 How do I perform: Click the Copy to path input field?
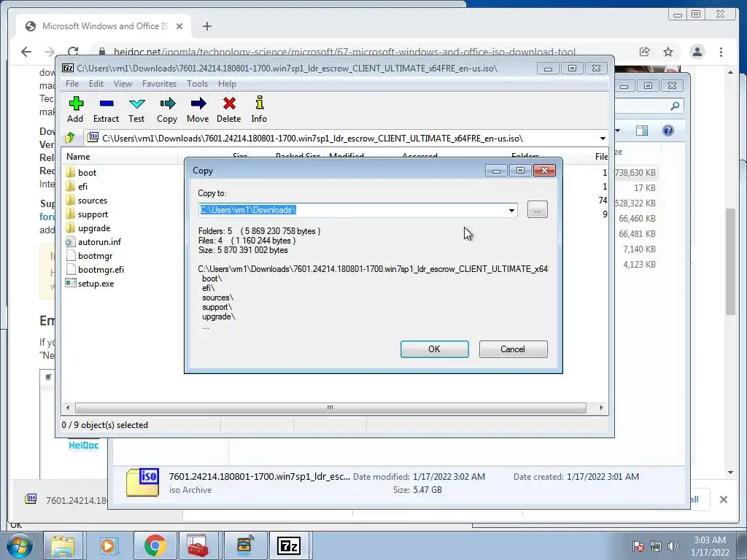point(352,210)
